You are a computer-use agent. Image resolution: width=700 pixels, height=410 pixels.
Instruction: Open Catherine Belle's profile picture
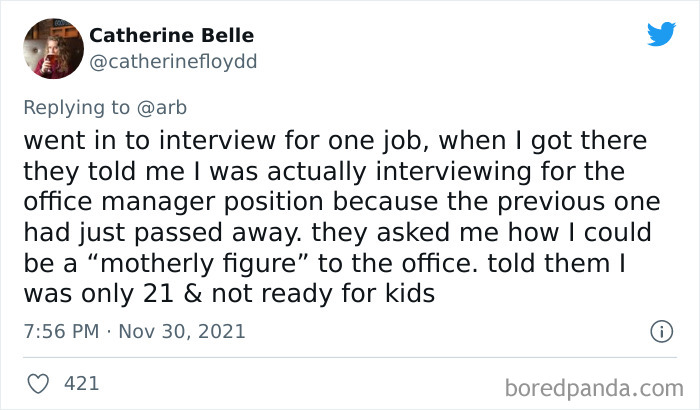tap(52, 47)
